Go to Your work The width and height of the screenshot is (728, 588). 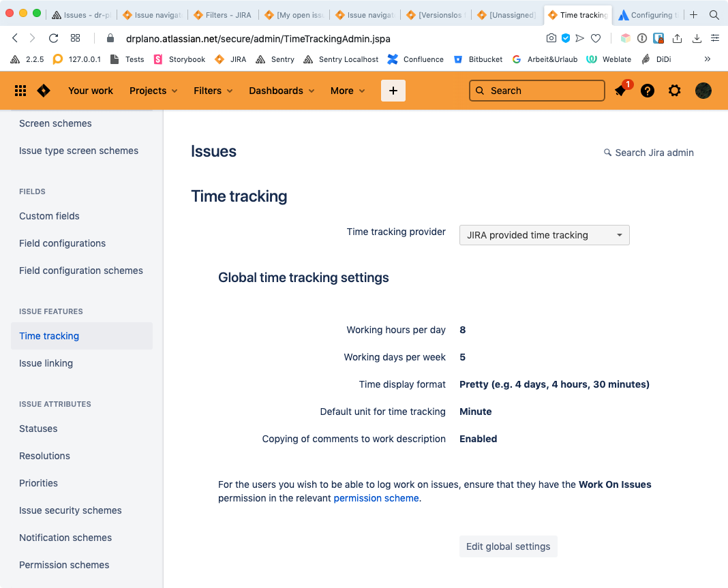tap(91, 91)
